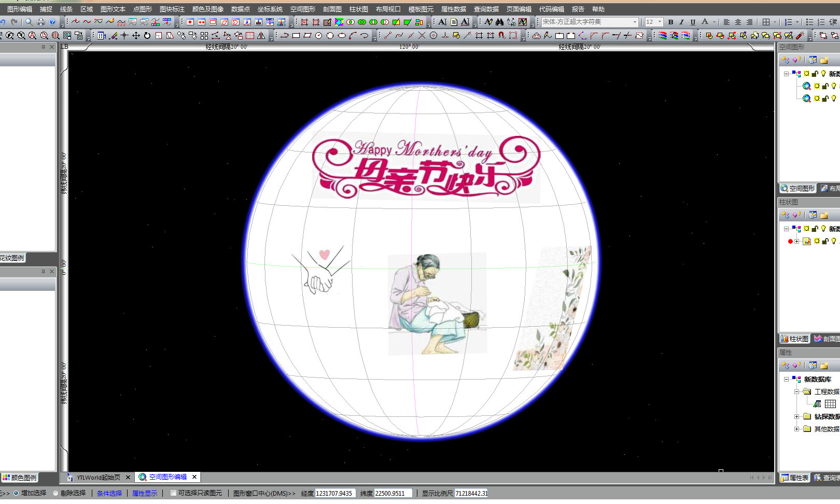Click the grandmother sewing image on globe
The width and height of the screenshot is (840, 504).
coord(437,304)
